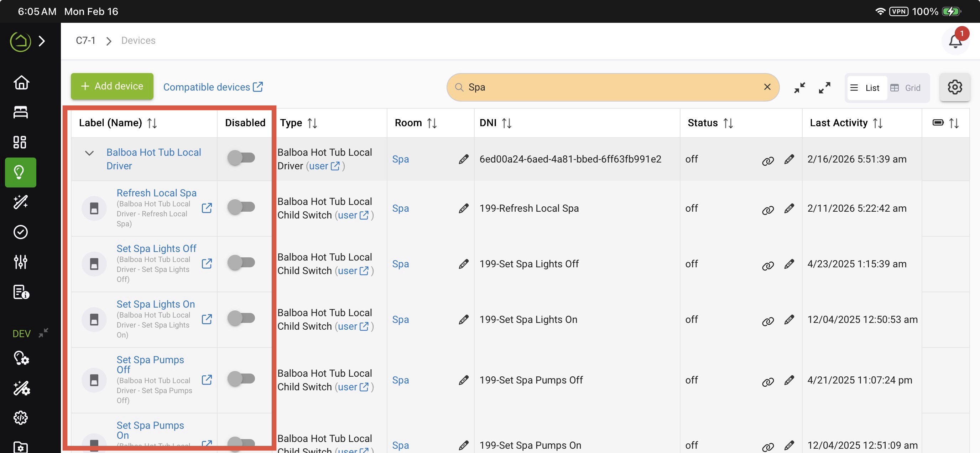Collapse the DEV section in sidebar

[43, 333]
